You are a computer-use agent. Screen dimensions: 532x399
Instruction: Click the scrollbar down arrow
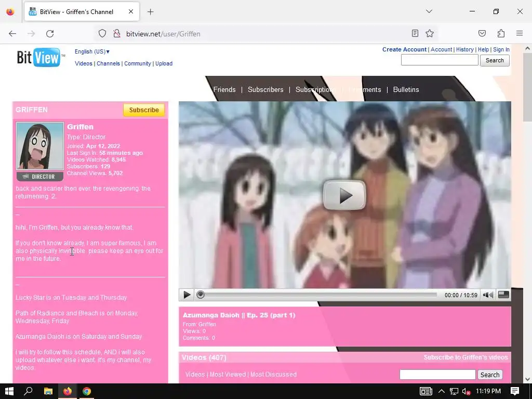[x=527, y=379]
